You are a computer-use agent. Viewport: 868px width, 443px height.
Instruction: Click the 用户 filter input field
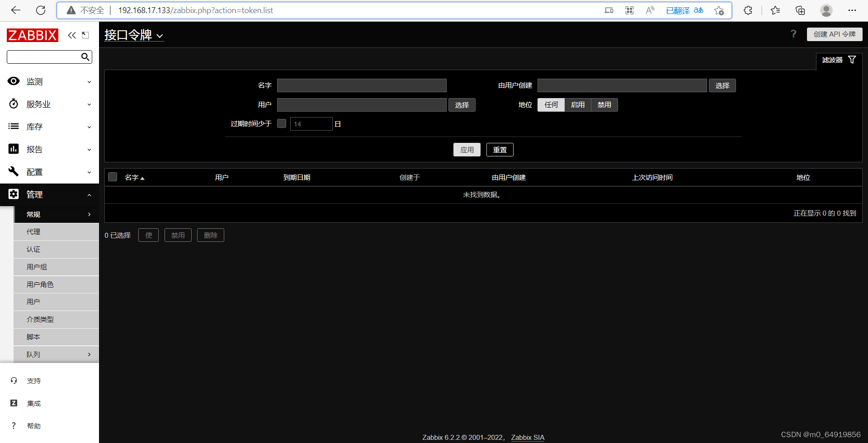362,105
